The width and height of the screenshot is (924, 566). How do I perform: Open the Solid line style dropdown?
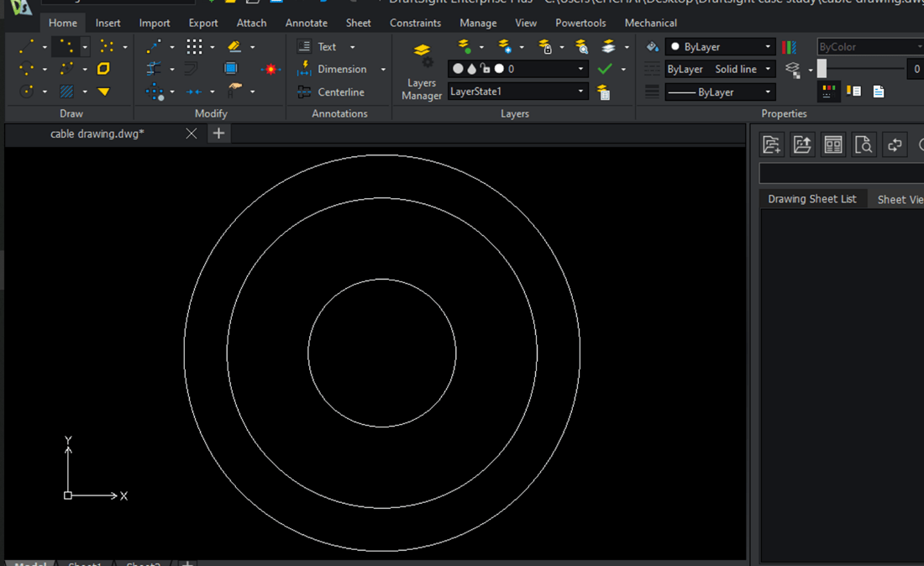(768, 69)
